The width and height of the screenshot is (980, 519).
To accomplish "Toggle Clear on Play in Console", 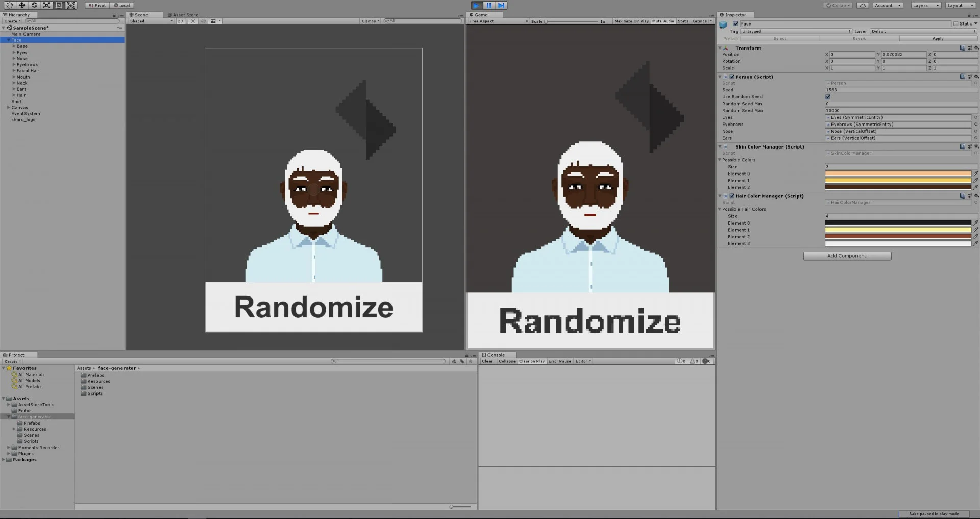I will pyautogui.click(x=532, y=361).
